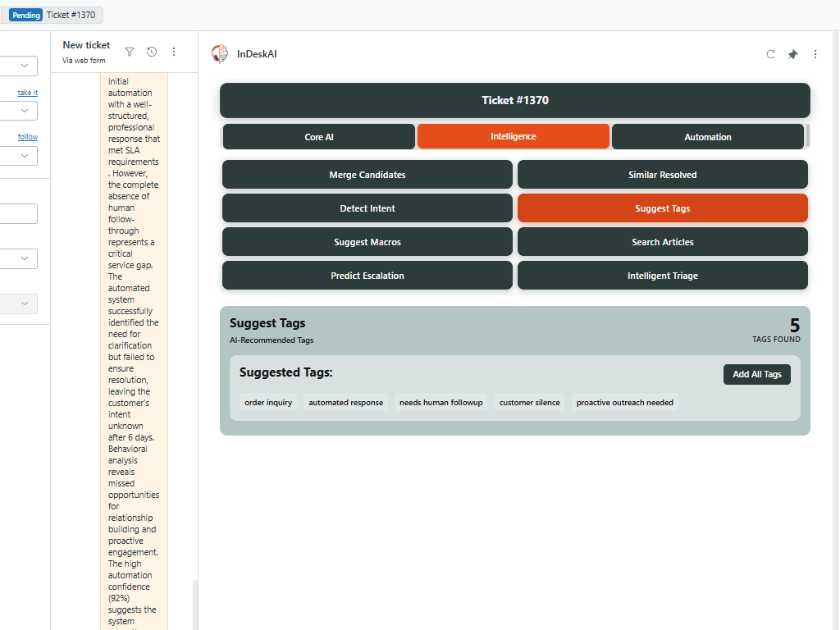Run Predict Escalation analysis
Viewport: 840px width, 630px height.
coord(367,276)
